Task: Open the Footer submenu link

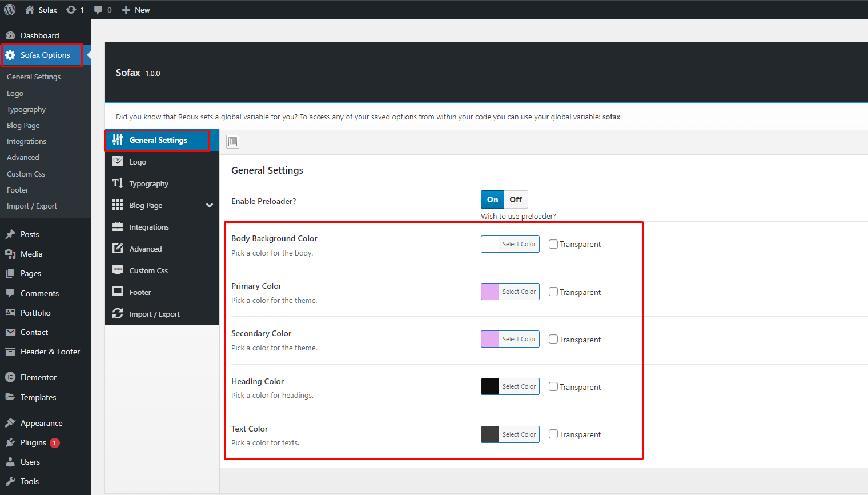Action: pos(18,190)
